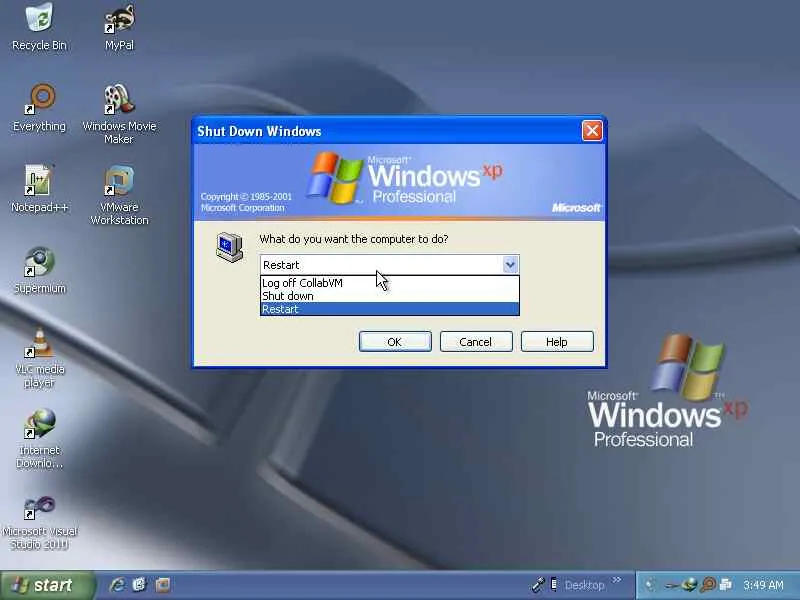This screenshot has width=800, height=600.
Task: Select the Microsoft Visual Studio 2010 shortcut
Action: 39,522
